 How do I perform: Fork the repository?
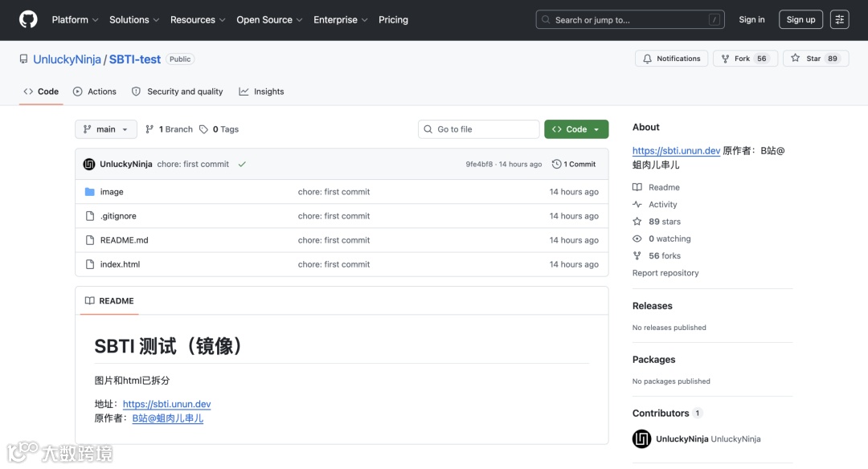[x=745, y=58]
